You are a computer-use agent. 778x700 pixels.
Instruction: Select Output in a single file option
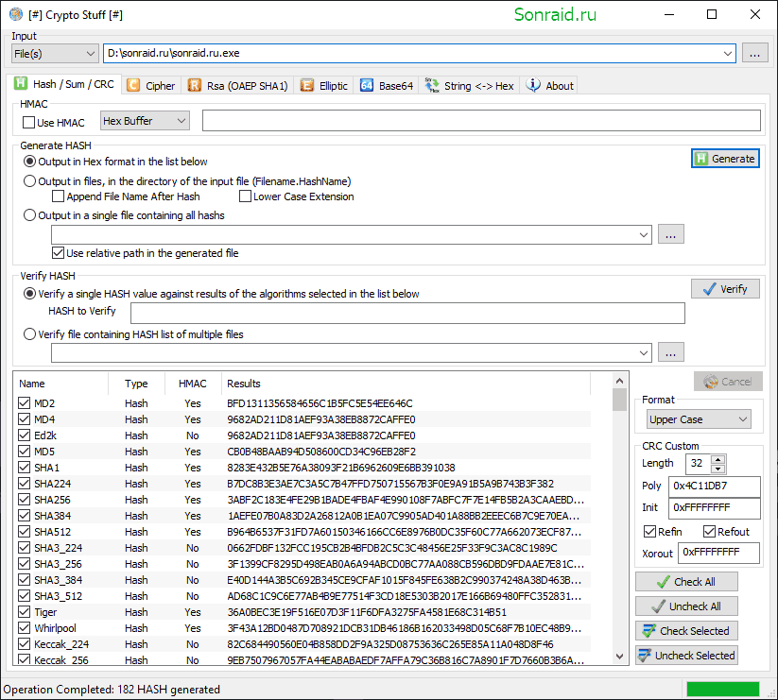[29, 215]
